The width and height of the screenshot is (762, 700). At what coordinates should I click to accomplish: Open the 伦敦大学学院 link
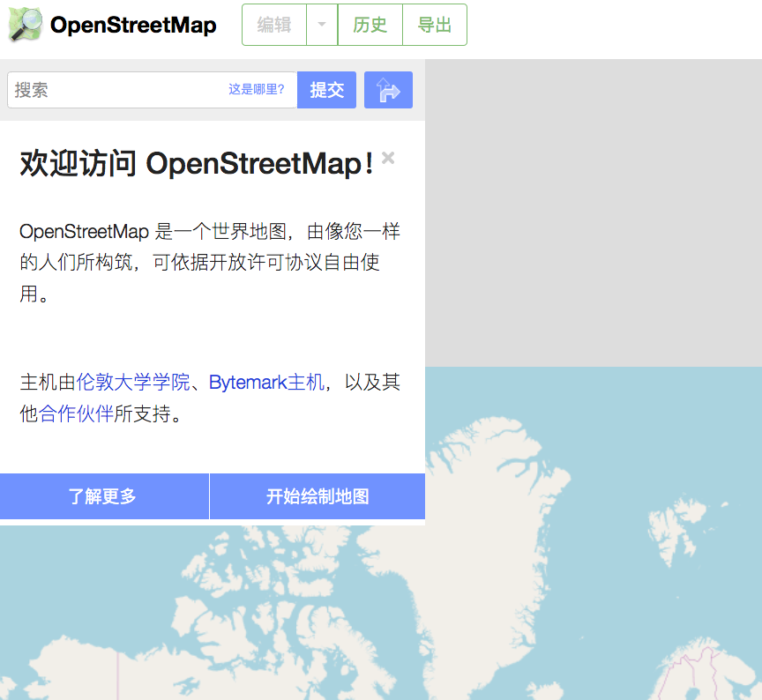[x=132, y=382]
